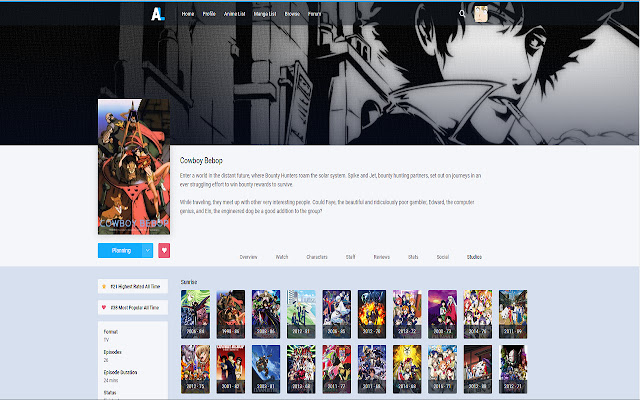Open Anime List in the nav bar
Image resolution: width=640 pixels, height=400 pixels.
tap(234, 14)
